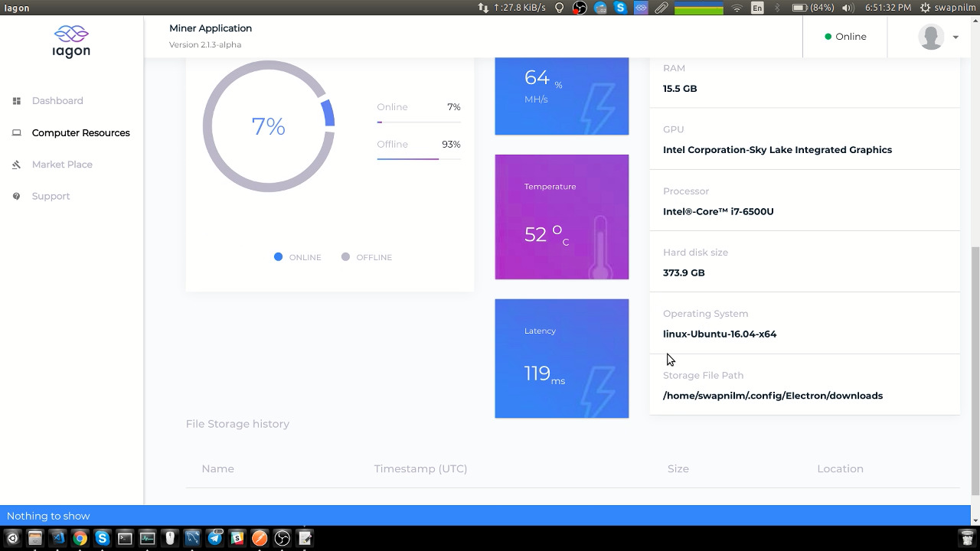This screenshot has width=980, height=551.
Task: Click the OBS recording tray icon
Action: [580, 8]
